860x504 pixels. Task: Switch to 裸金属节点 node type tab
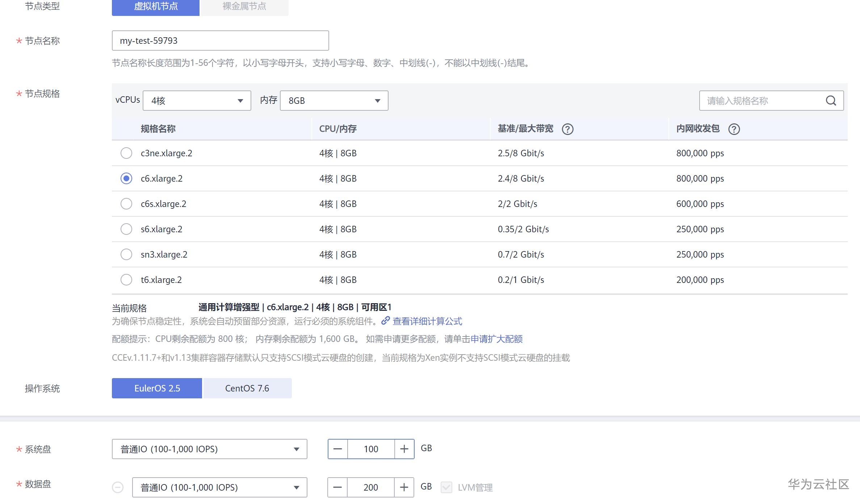(244, 7)
